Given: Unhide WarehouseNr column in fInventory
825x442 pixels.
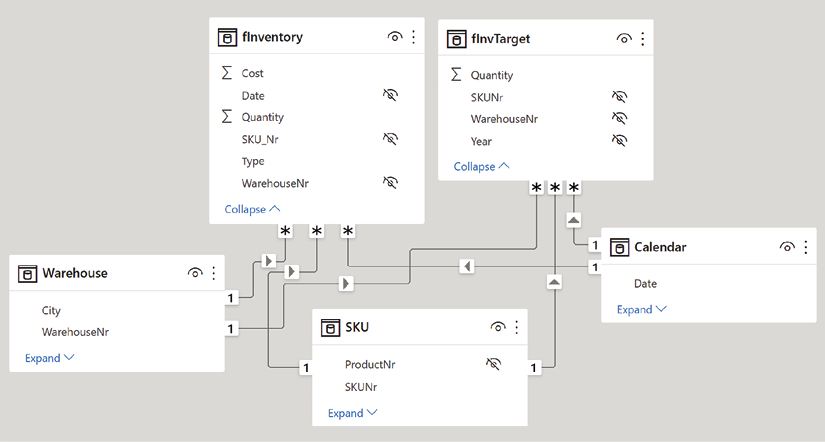Looking at the screenshot, I should pyautogui.click(x=390, y=183).
